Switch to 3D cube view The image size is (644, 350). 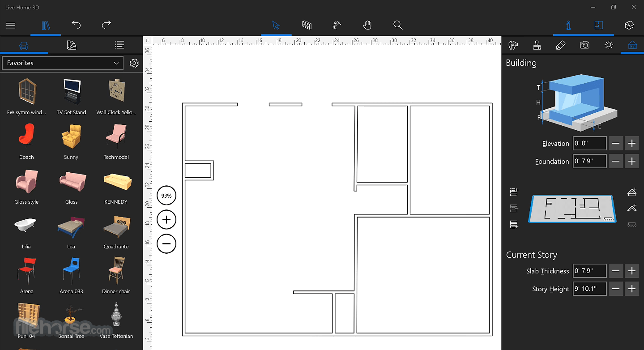pos(629,26)
